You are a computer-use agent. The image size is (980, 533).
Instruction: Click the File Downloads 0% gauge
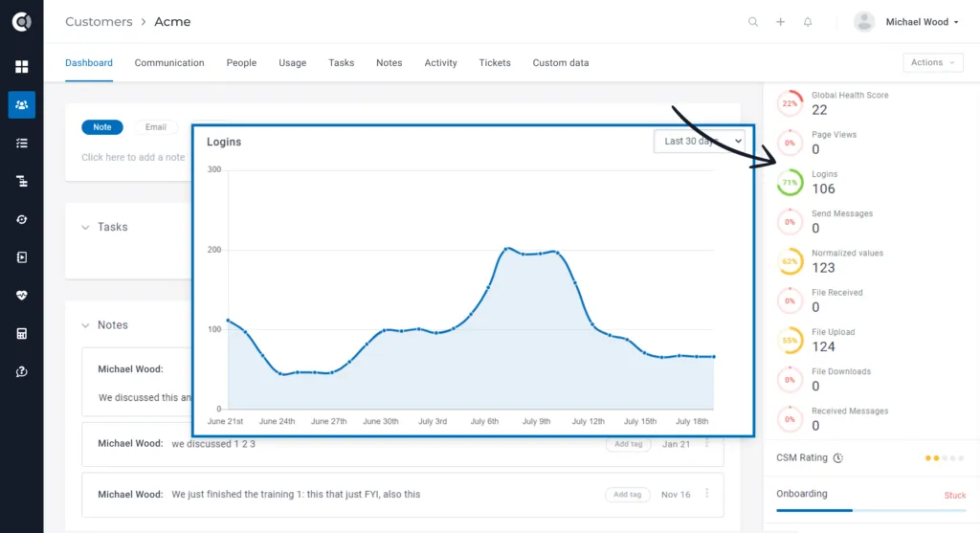(790, 380)
